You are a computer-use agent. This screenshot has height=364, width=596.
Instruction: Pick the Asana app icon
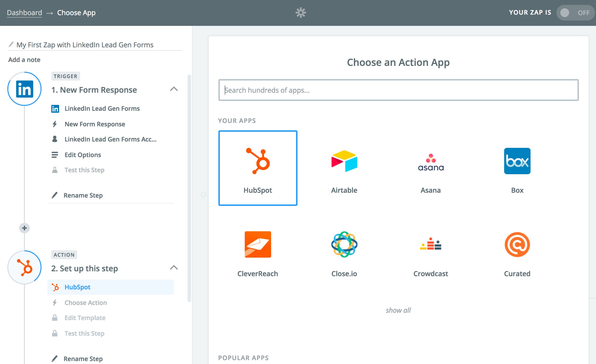coord(431,162)
